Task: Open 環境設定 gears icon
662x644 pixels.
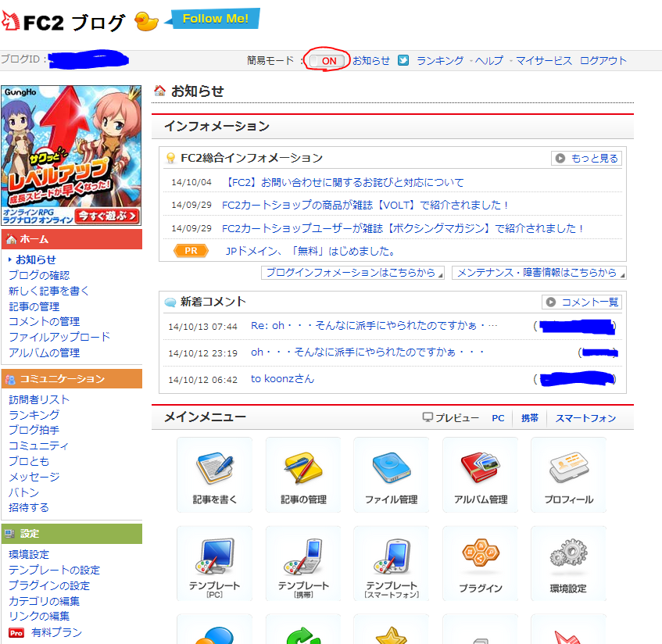Action: coord(569,563)
